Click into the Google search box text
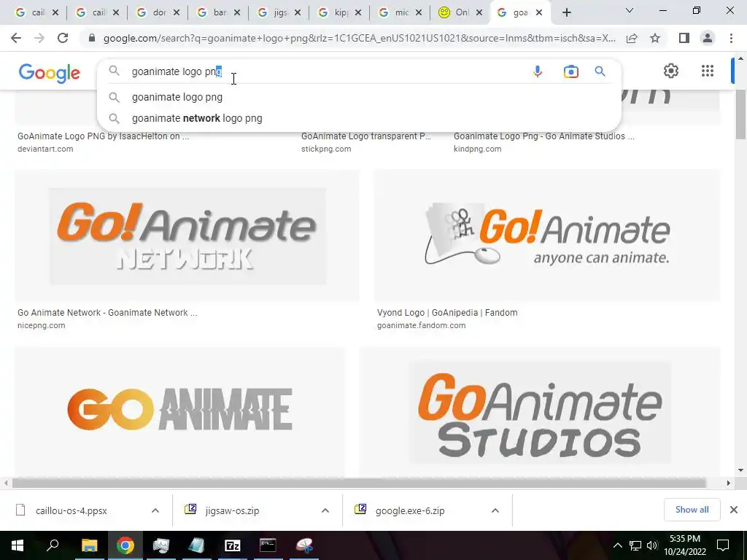Image resolution: width=747 pixels, height=560 pixels. coord(177,71)
